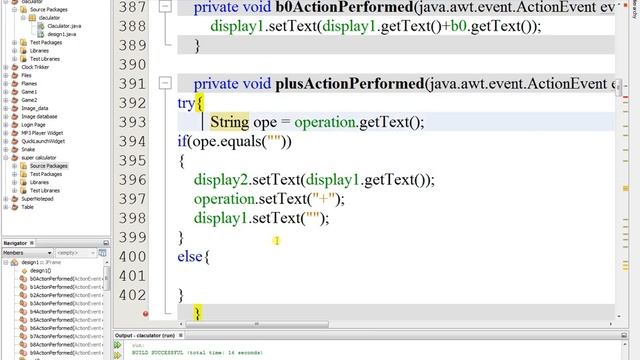Click 'if(ope.equals(""))' on line 394

coord(235,141)
